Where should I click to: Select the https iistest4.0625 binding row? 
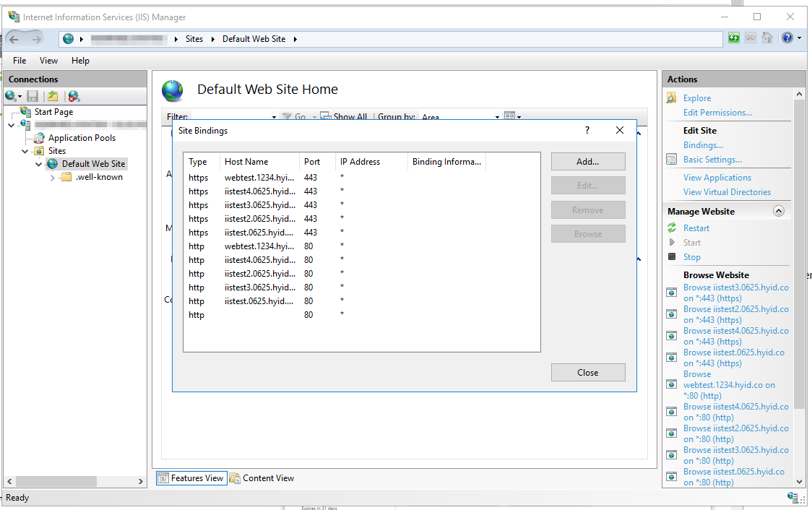point(361,191)
